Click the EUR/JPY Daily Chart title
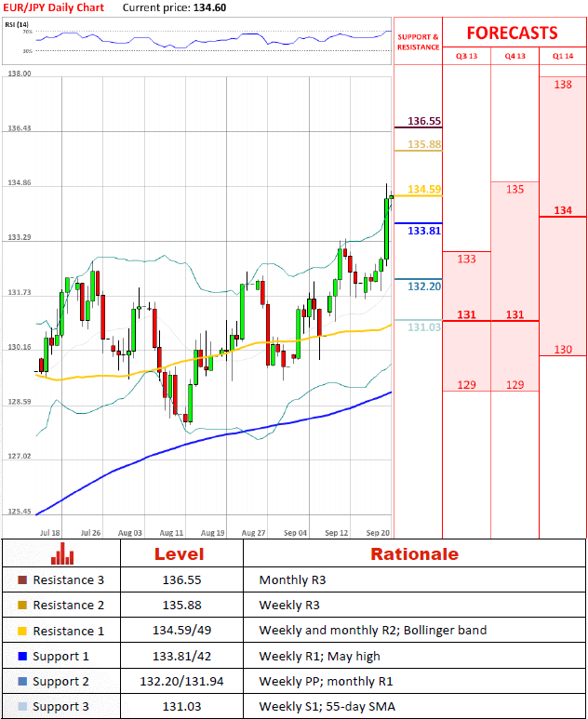588x719 pixels. tap(53, 7)
